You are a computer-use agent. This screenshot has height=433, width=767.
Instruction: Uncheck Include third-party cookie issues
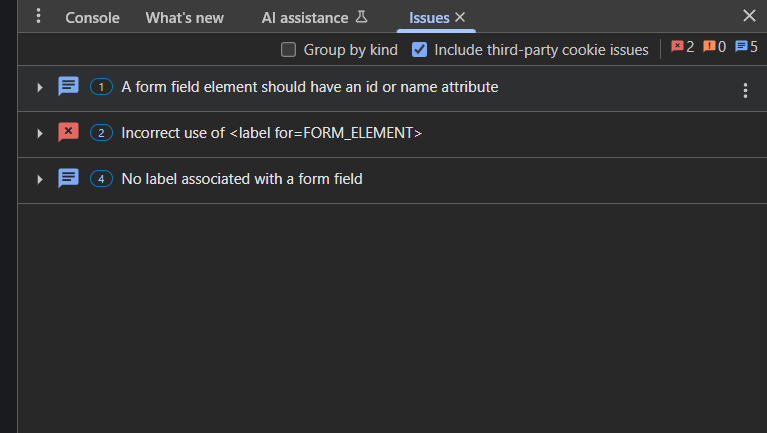[x=419, y=49]
